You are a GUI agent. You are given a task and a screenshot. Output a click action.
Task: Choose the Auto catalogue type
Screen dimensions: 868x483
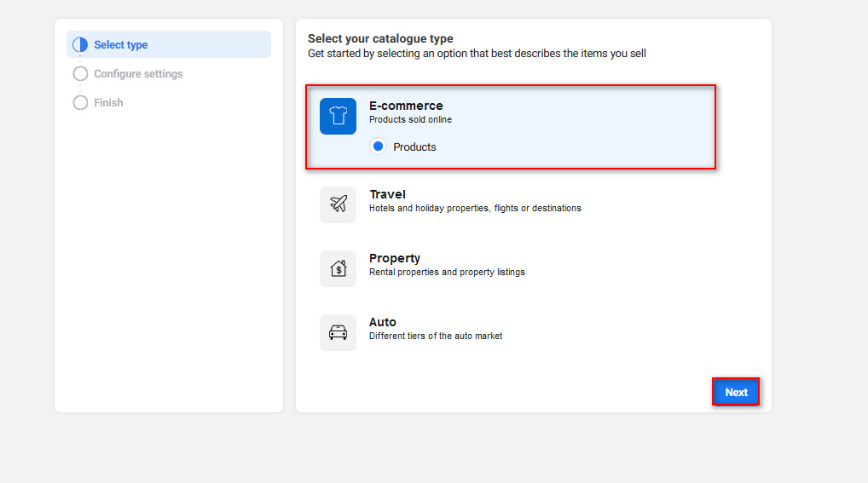383,322
